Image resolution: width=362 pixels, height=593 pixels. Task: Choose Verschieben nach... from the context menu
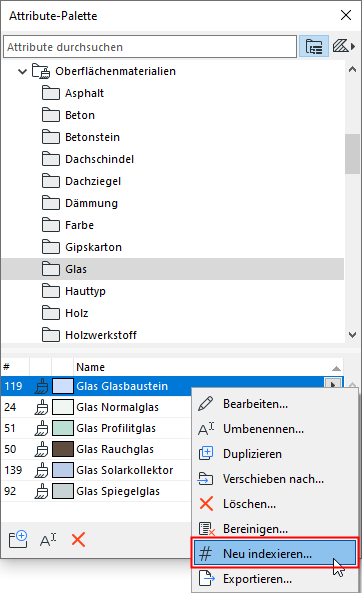(275, 479)
